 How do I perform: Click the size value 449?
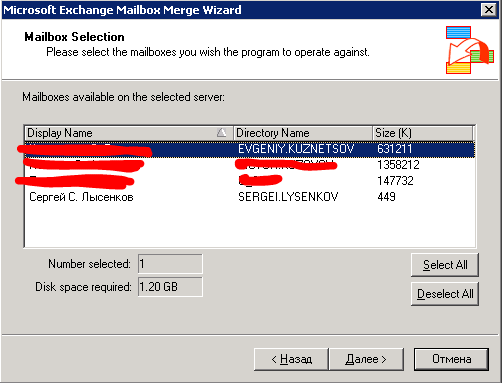point(386,197)
